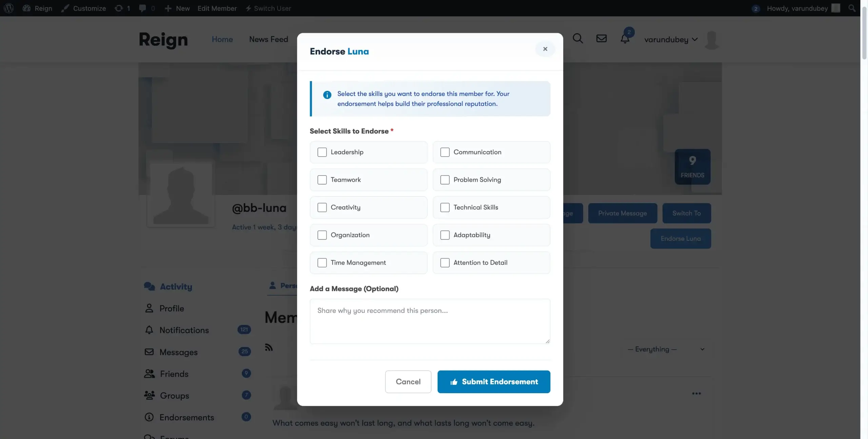Screen dimensions: 868x439
Task: Check the Technical Skills checkbox
Action: 445,207
